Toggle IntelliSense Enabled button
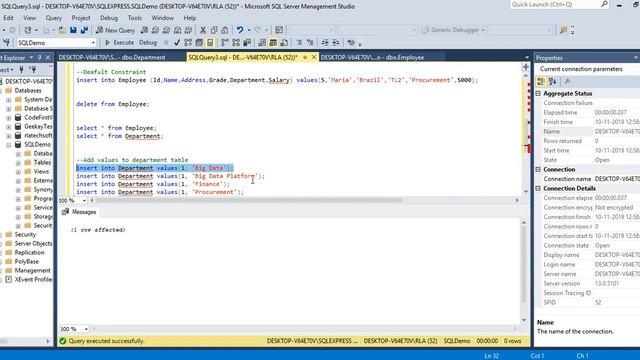 click(x=210, y=42)
